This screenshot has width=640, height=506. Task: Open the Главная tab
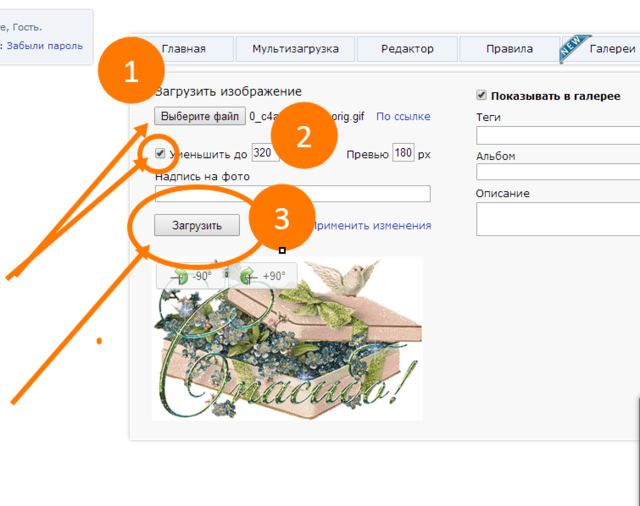(x=184, y=49)
